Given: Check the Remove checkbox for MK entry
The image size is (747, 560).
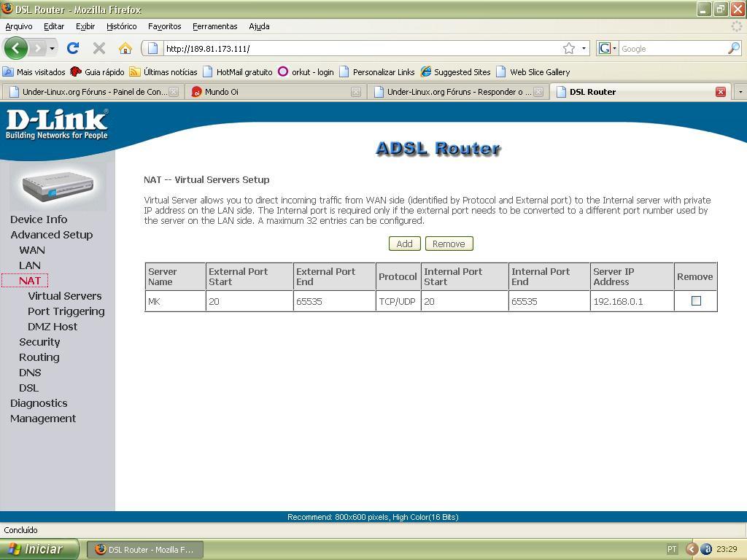Looking at the screenshot, I should pos(696,300).
